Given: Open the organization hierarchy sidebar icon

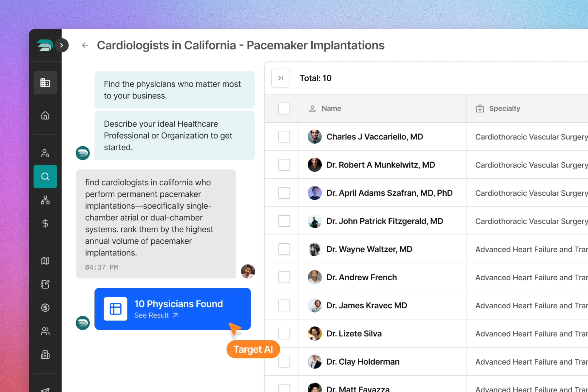Looking at the screenshot, I should pyautogui.click(x=45, y=200).
